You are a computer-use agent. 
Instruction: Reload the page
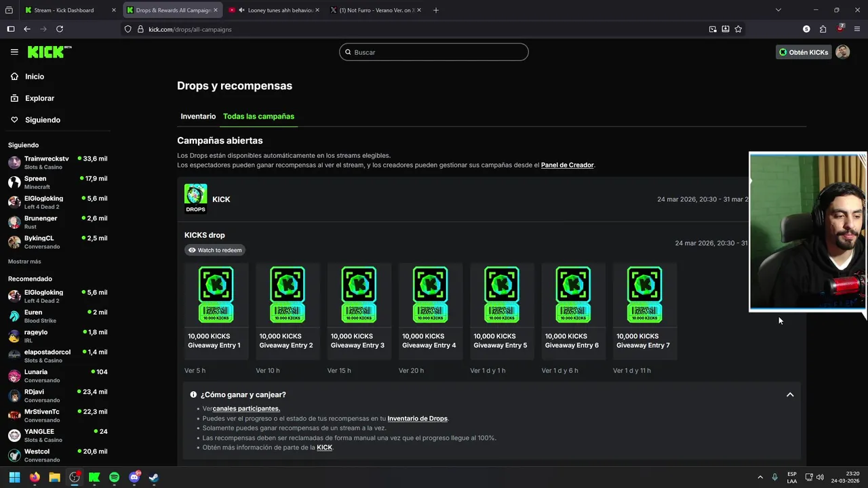click(x=60, y=29)
